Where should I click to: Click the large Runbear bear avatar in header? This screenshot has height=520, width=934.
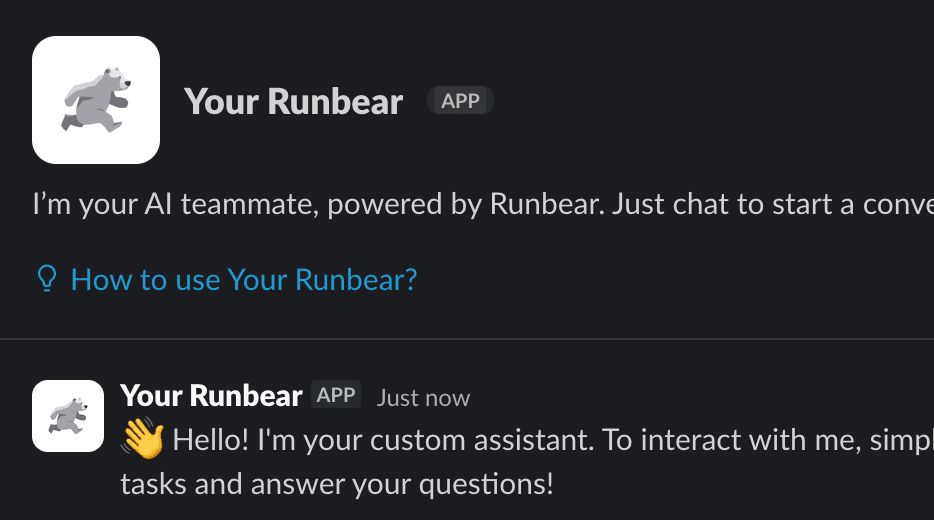click(x=96, y=100)
